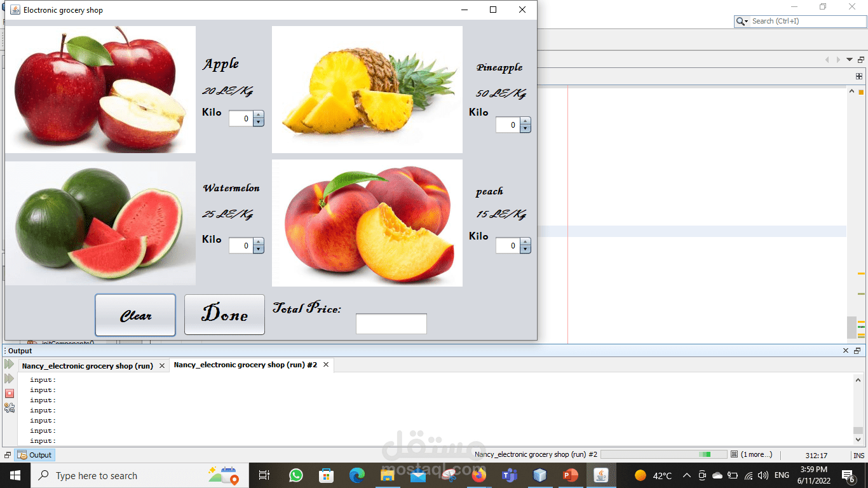Click the 312:17 cursor position indicator
The width and height of the screenshot is (868, 488).
click(816, 456)
